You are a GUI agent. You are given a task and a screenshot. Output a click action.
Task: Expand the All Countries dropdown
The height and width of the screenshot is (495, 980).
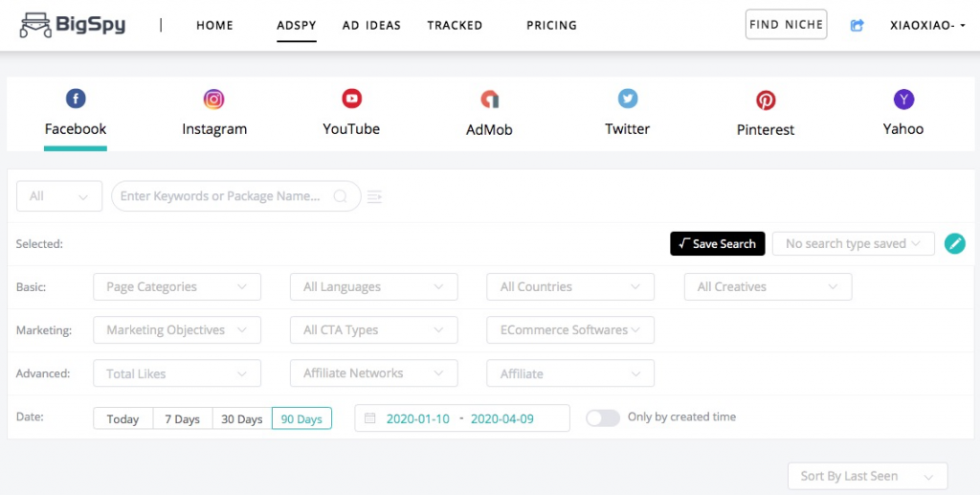570,287
